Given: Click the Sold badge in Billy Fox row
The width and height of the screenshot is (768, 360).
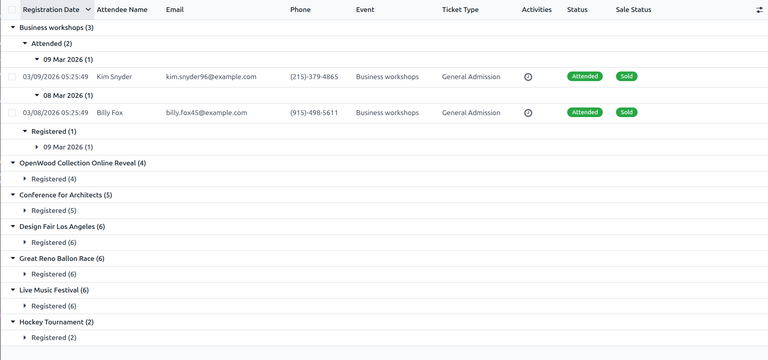Looking at the screenshot, I should click(x=626, y=113).
